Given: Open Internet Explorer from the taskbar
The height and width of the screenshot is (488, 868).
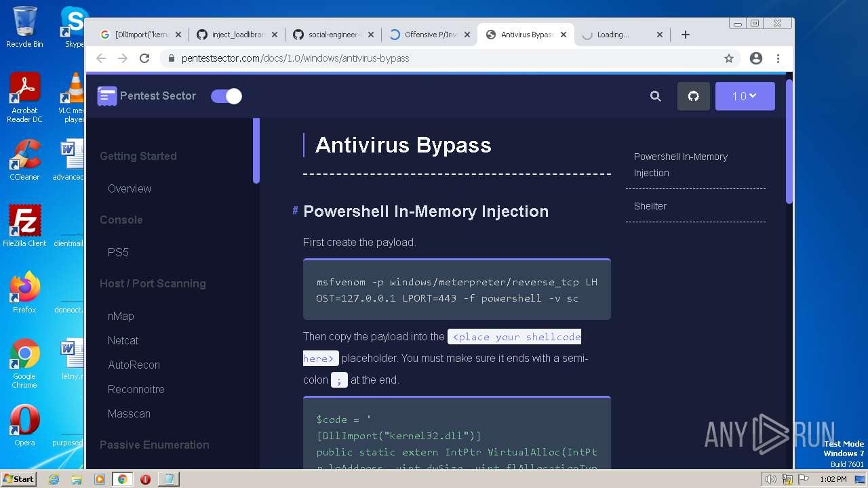Looking at the screenshot, I should click(54, 479).
